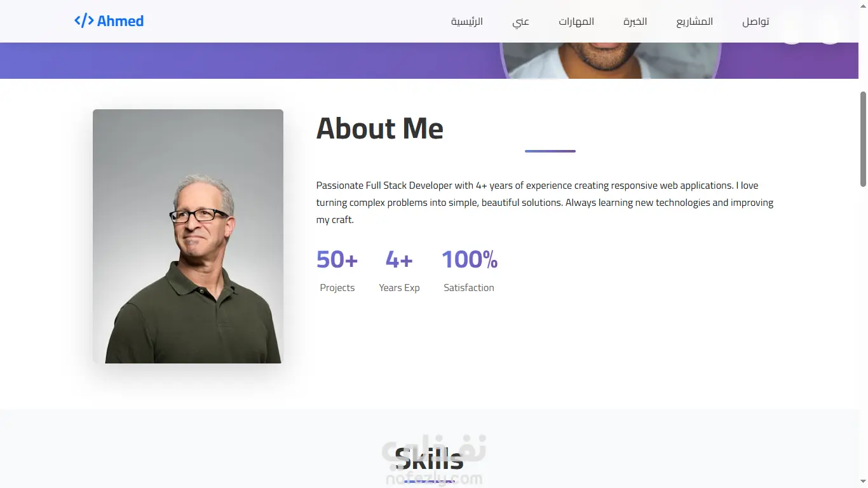Click the </> code bracket logo icon
The width and height of the screenshot is (868, 488).
pyautogui.click(x=84, y=21)
